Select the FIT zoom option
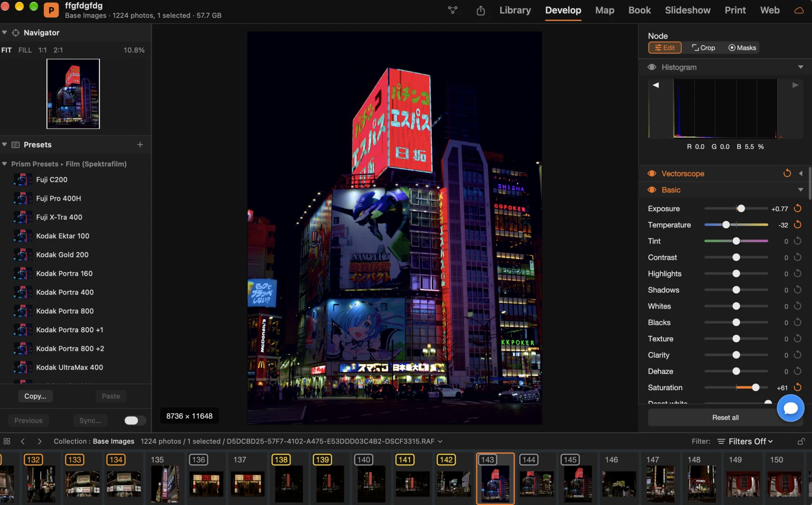This screenshot has height=505, width=812. click(x=6, y=50)
